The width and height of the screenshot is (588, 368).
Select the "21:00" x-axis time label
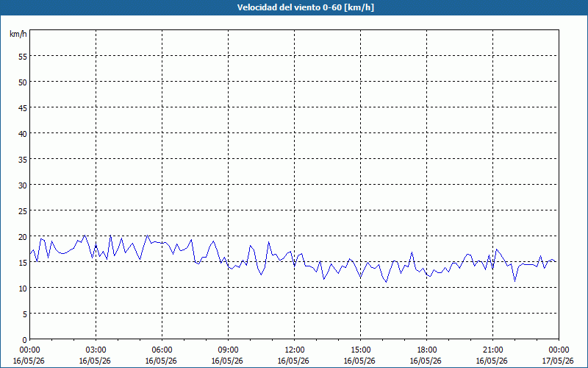pyautogui.click(x=492, y=350)
